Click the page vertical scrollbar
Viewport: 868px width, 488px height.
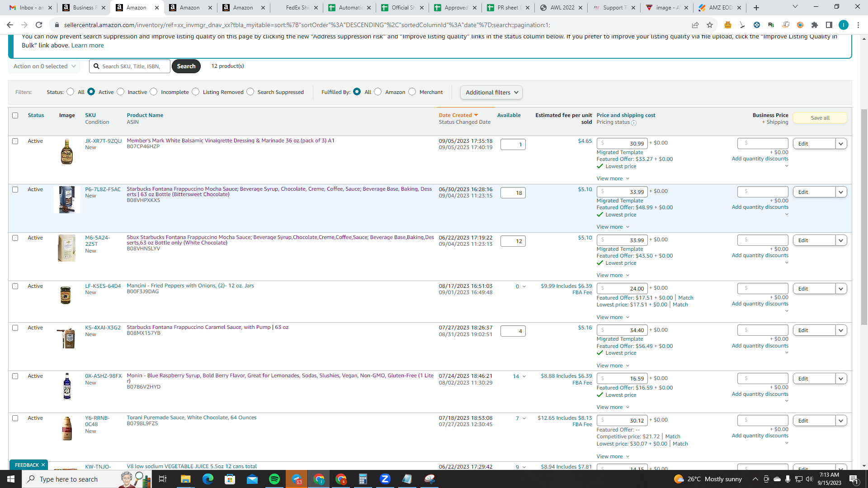tap(864, 217)
